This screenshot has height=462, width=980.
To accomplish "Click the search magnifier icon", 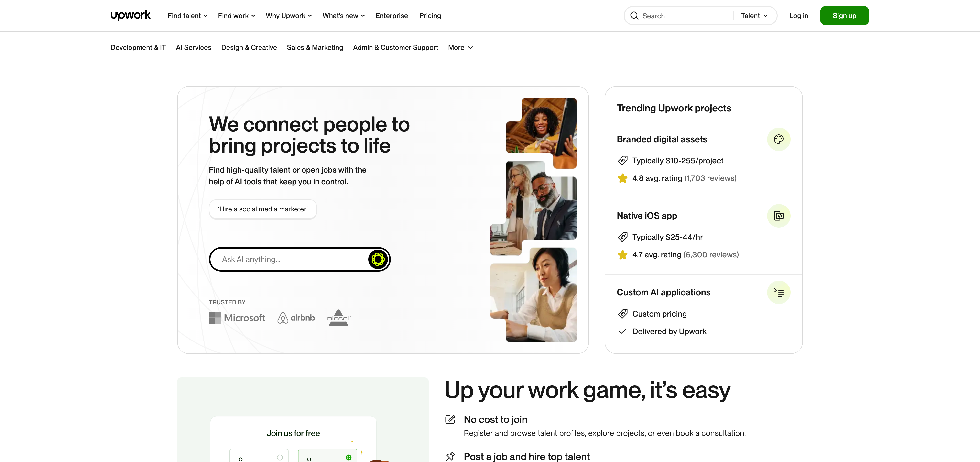I will (634, 16).
